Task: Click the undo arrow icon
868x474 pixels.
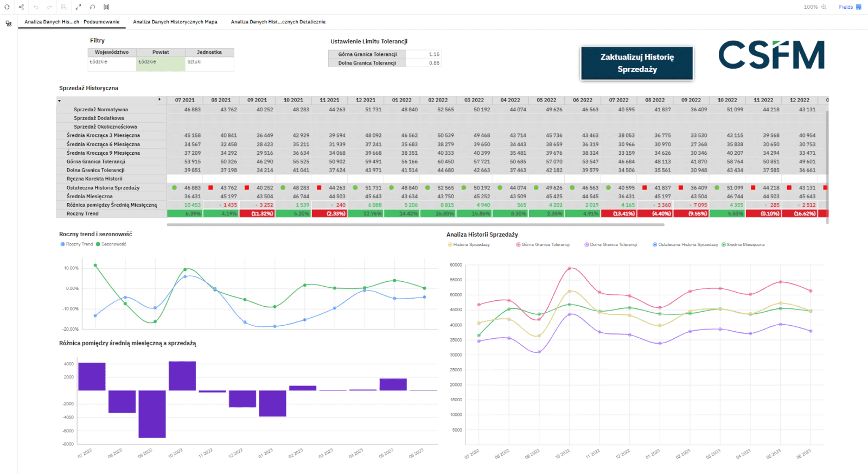Action: (x=36, y=7)
